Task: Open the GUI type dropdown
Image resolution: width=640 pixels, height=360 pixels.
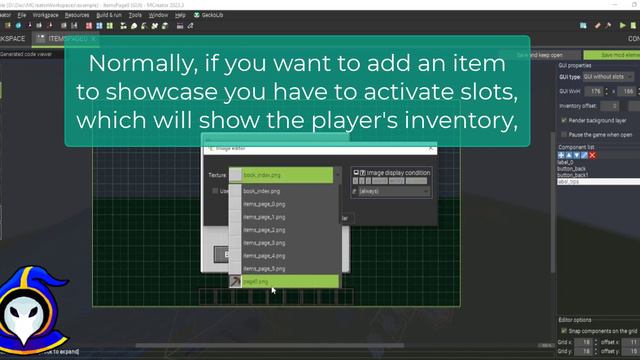Action: point(608,77)
